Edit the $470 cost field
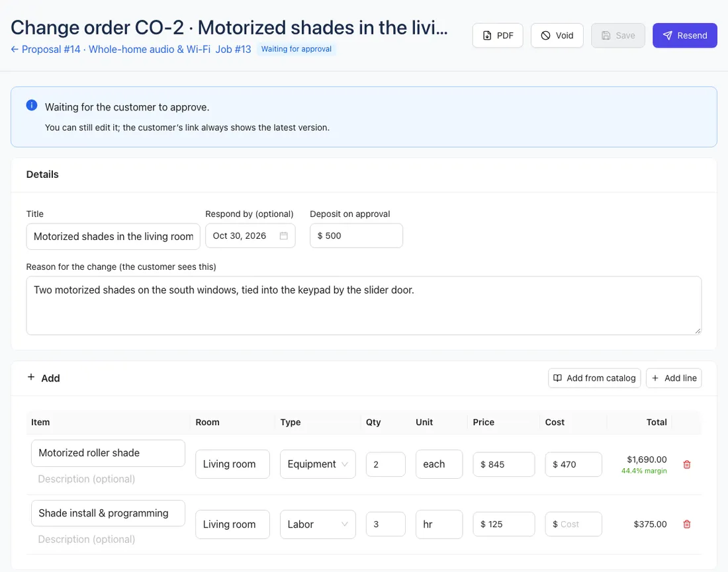 [x=573, y=464]
